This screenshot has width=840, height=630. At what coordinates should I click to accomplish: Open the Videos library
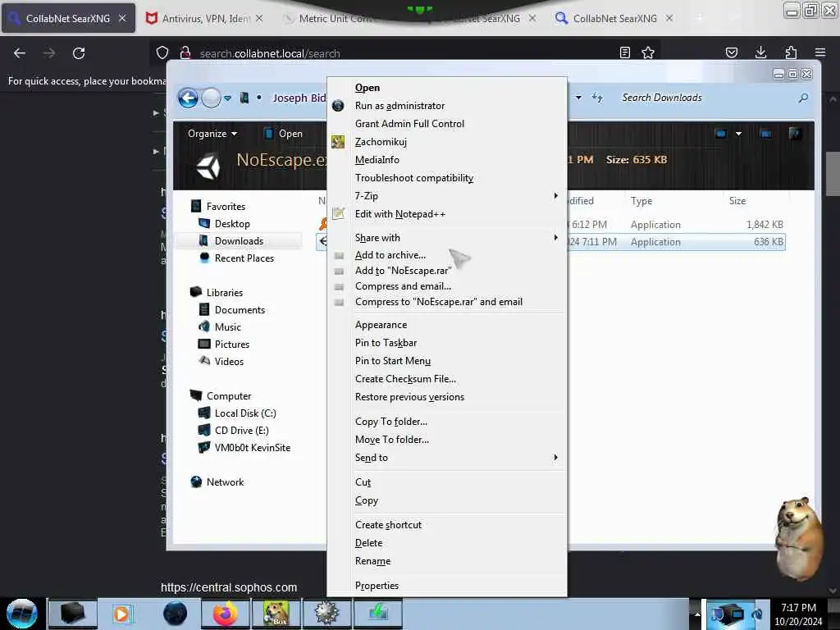[229, 361]
